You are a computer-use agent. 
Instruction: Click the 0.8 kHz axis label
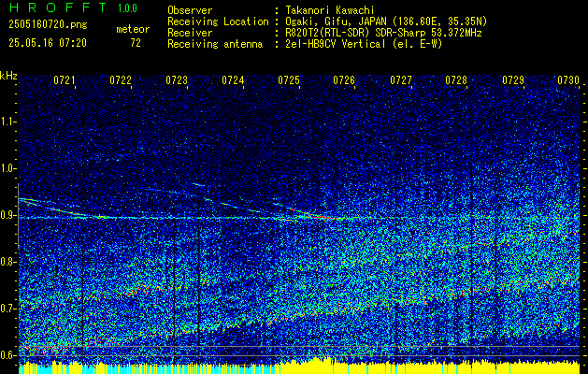pyautogui.click(x=8, y=262)
